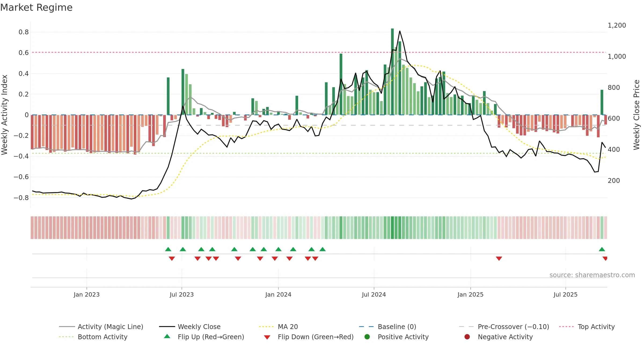Image resolution: width=644 pixels, height=362 pixels.
Task: Click the Jan 2025 axis label
Action: [x=470, y=294]
